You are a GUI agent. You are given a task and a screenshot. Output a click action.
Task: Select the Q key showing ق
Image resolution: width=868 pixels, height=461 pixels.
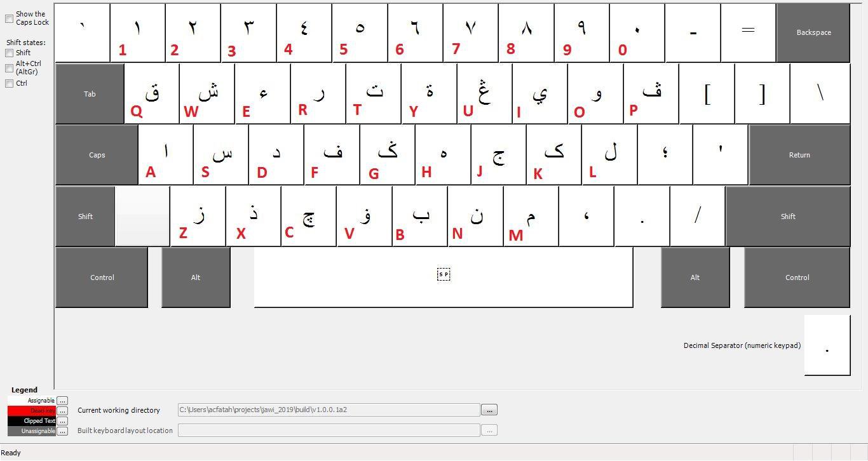152,93
